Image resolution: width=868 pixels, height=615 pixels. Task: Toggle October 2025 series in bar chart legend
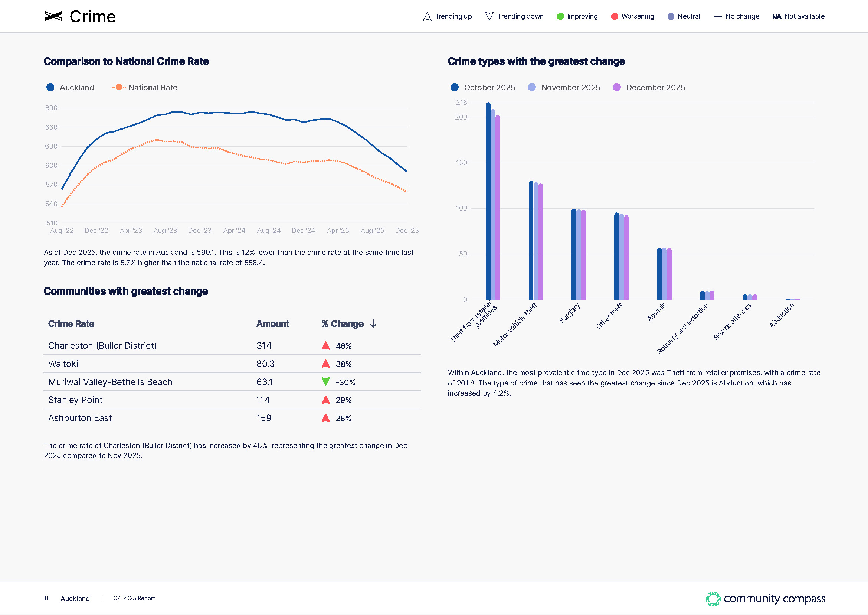click(483, 88)
